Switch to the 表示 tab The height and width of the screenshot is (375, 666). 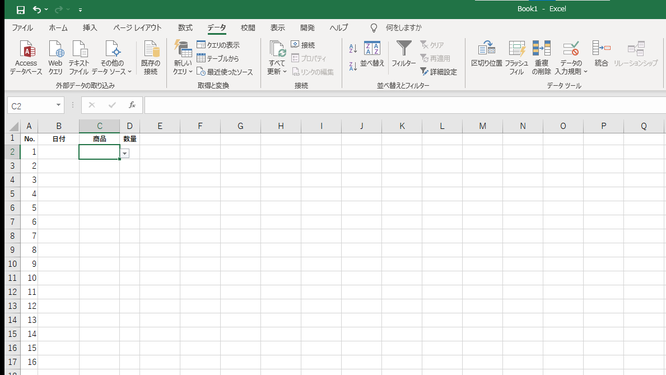[278, 28]
